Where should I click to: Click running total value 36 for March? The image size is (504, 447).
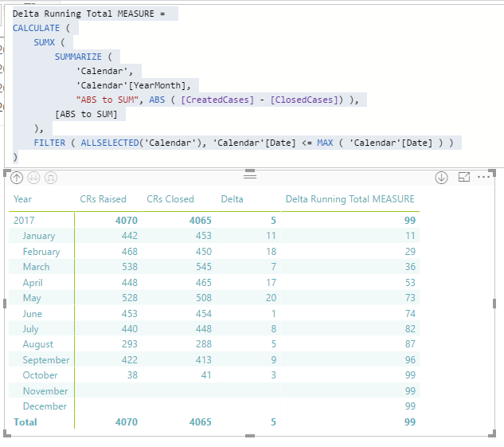pos(410,267)
